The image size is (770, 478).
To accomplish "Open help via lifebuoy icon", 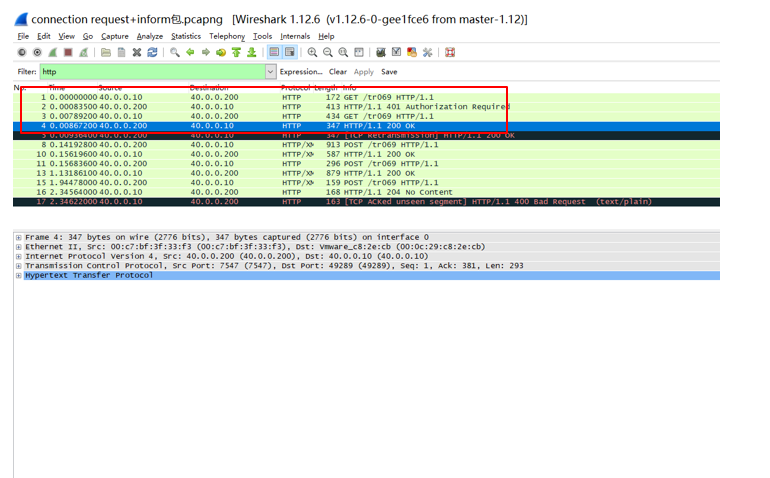I will pyautogui.click(x=449, y=52).
